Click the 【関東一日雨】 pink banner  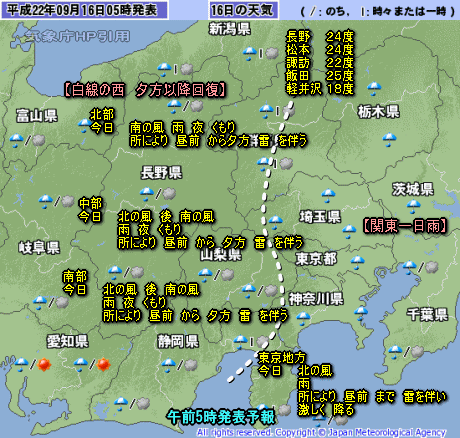click(405, 226)
